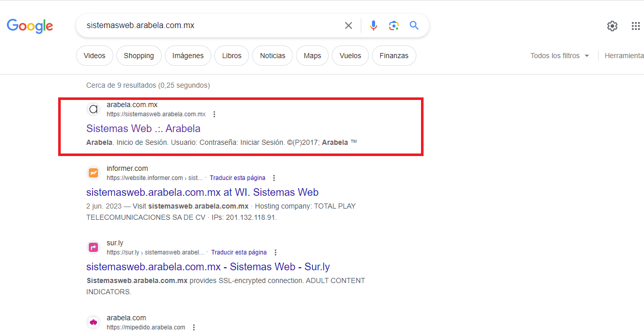Open the Sistemas Web .:. Arabela result

point(143,129)
